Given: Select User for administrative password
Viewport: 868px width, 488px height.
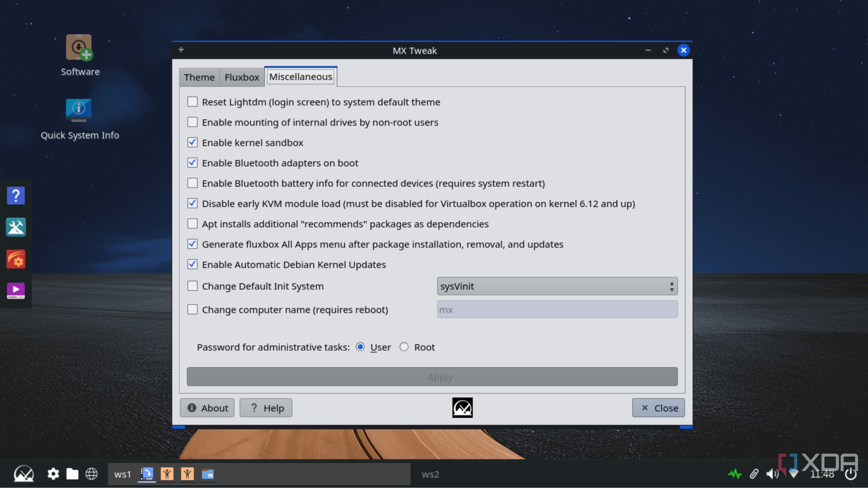Looking at the screenshot, I should pos(360,347).
